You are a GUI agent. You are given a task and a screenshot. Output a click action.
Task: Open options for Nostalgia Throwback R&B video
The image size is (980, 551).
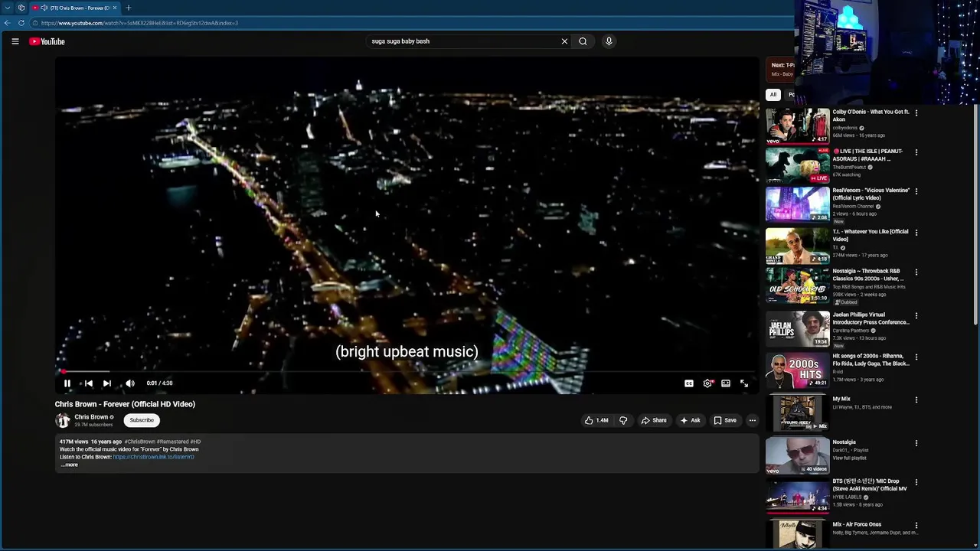[x=916, y=272]
